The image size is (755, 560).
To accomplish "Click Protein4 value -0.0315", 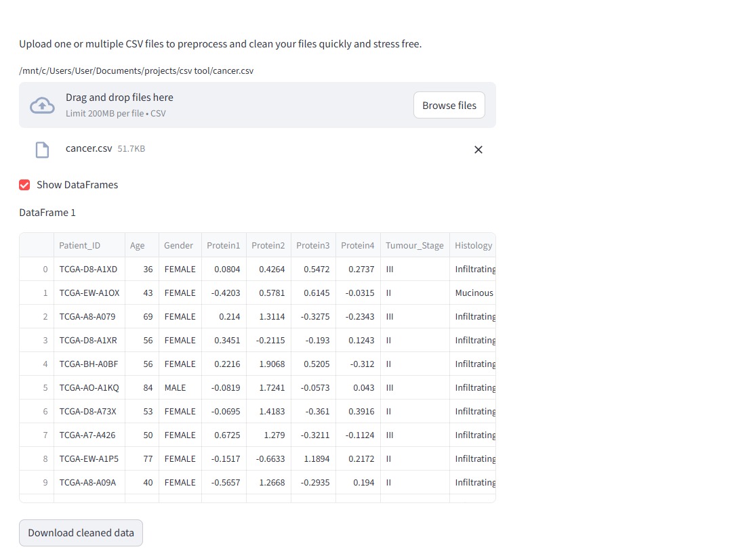I will [x=359, y=293].
